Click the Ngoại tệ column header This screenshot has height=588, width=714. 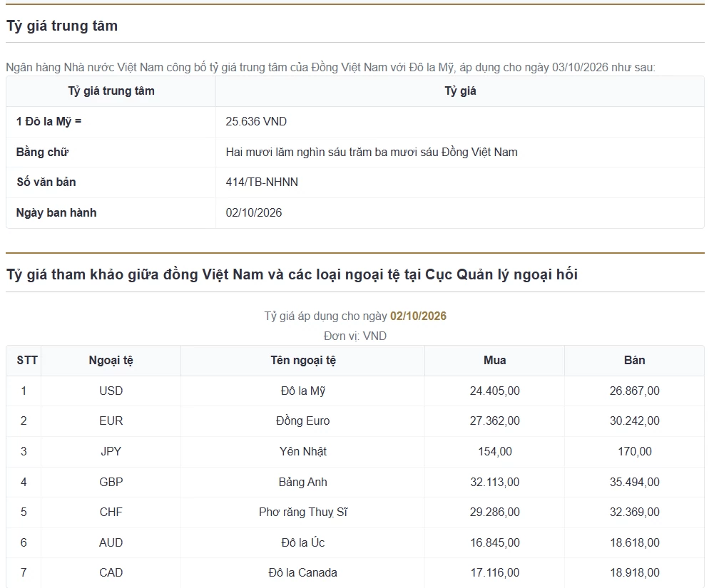111,361
